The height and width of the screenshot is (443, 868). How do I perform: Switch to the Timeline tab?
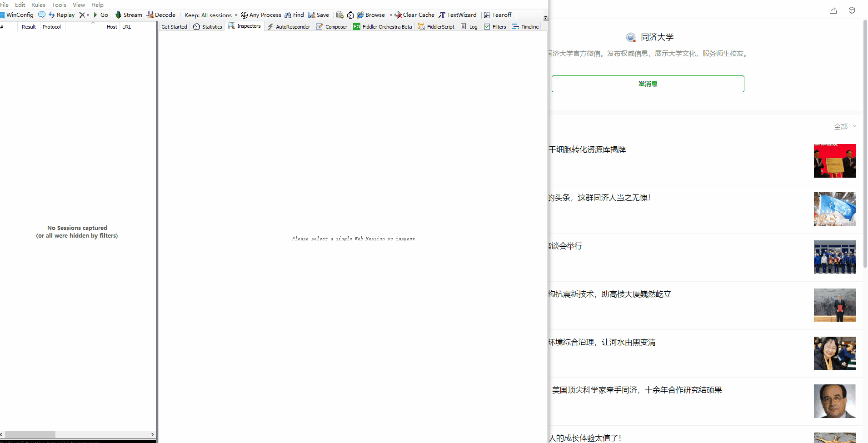(x=525, y=27)
